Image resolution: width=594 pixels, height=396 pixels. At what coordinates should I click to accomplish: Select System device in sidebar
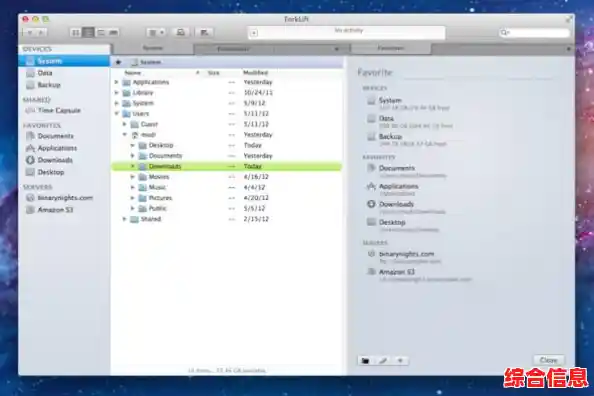pos(64,61)
